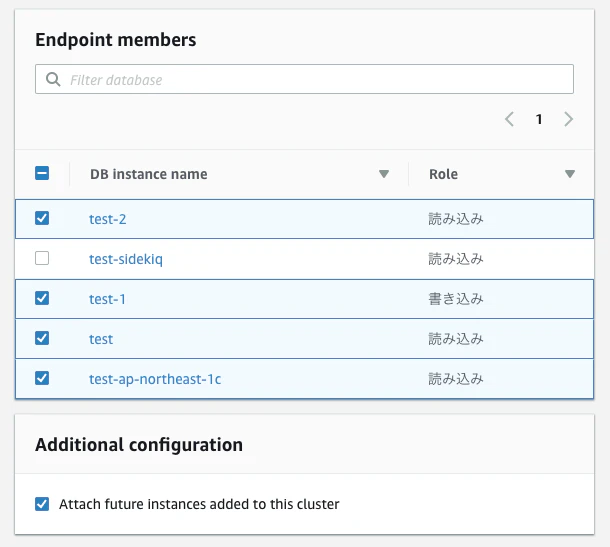This screenshot has height=547, width=610.
Task: Click the Additional configuration heading
Action: (x=139, y=445)
